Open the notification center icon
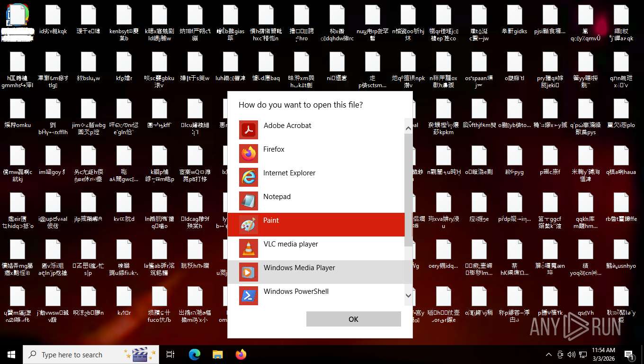 click(630, 355)
